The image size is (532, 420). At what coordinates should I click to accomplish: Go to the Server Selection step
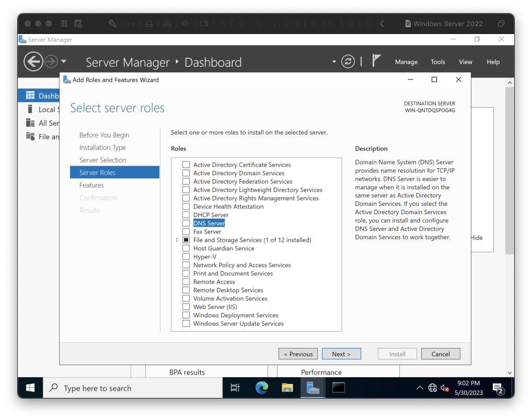[103, 160]
